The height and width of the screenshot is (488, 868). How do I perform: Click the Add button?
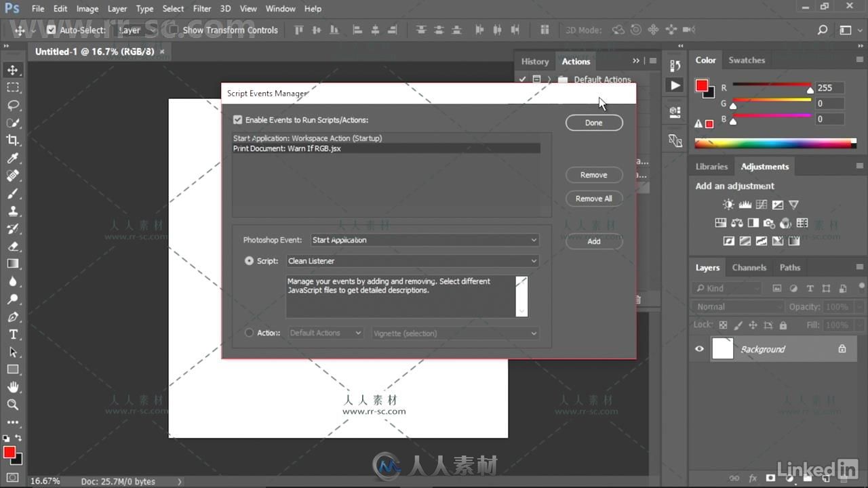click(x=594, y=241)
